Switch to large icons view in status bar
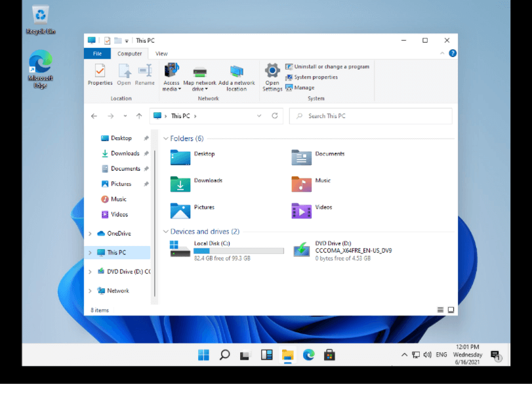The height and width of the screenshot is (393, 532). point(451,310)
